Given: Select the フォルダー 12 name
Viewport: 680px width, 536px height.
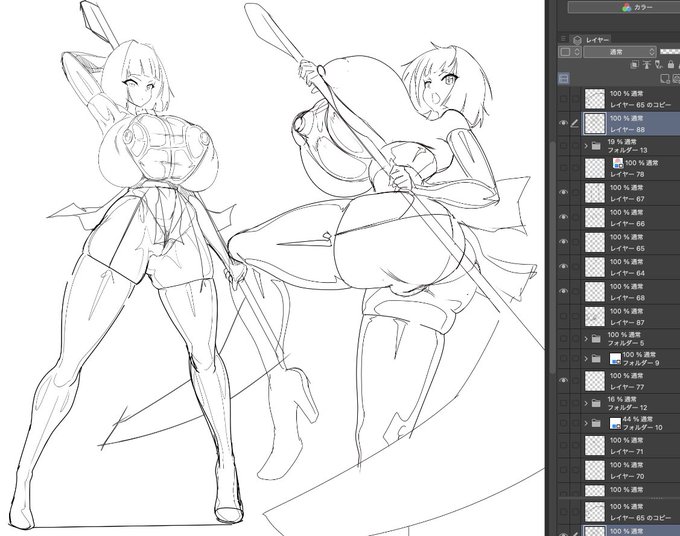Looking at the screenshot, I should (627, 408).
